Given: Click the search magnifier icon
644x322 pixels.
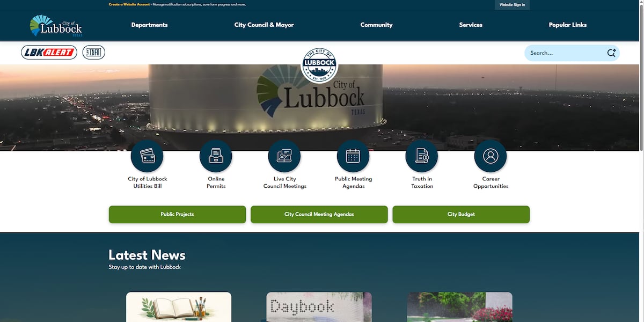Looking at the screenshot, I should [611, 53].
